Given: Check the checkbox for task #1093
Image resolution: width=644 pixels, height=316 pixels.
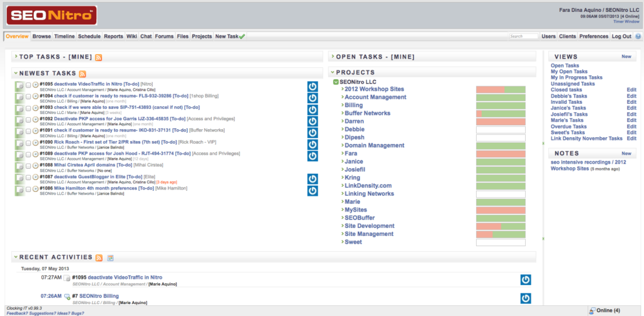Looking at the screenshot, I should point(28,108).
